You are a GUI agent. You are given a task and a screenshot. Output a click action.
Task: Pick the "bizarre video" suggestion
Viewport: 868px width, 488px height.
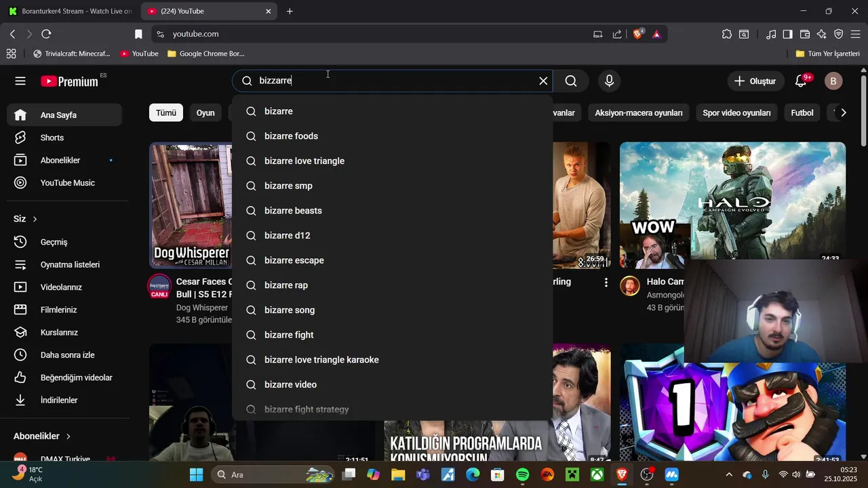point(392,384)
